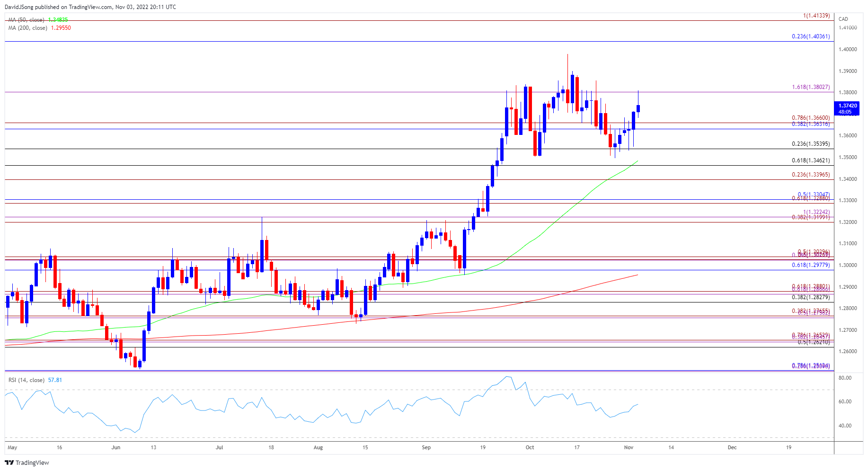Click the 'Jun' time axis label
Viewport: 868px width, 471px height.
116,447
